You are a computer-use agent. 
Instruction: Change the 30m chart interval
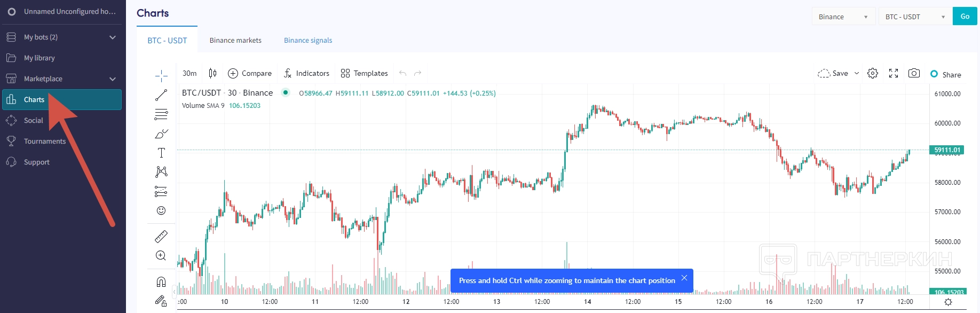(x=189, y=73)
